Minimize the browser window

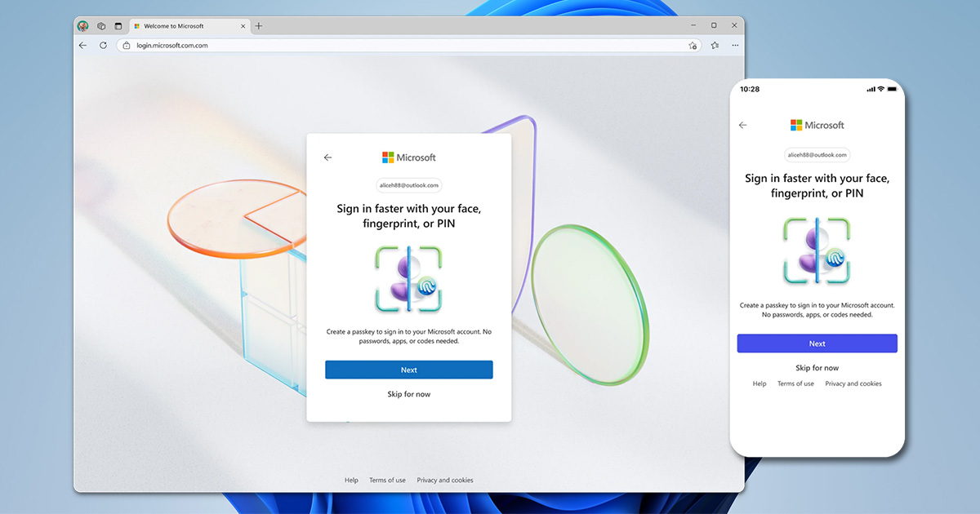pos(692,25)
